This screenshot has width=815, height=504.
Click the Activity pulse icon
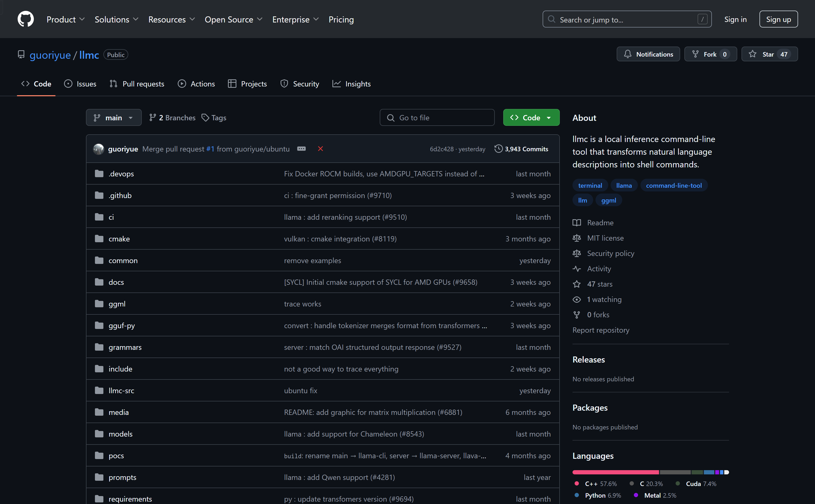pos(577,269)
